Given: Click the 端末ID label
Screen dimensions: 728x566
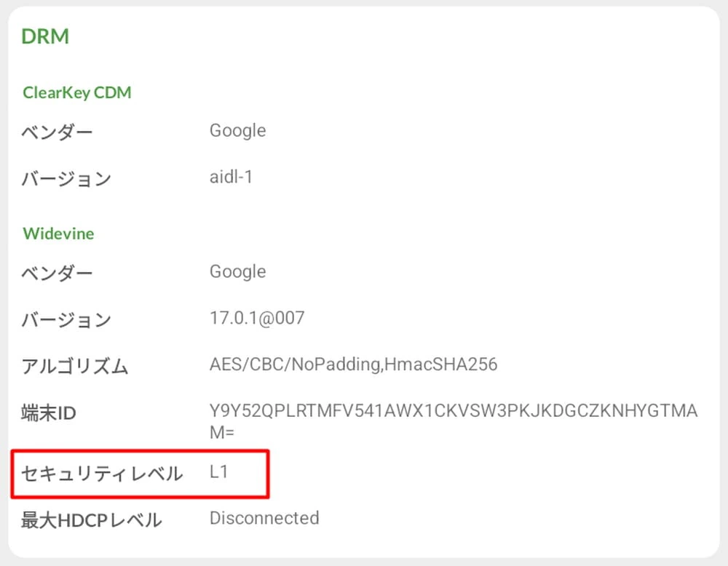Looking at the screenshot, I should pyautogui.click(x=49, y=413).
